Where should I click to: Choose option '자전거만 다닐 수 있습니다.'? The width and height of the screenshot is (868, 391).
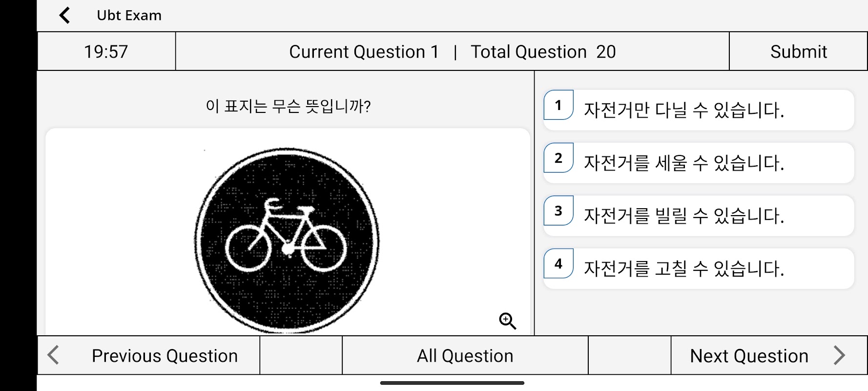[x=683, y=110]
